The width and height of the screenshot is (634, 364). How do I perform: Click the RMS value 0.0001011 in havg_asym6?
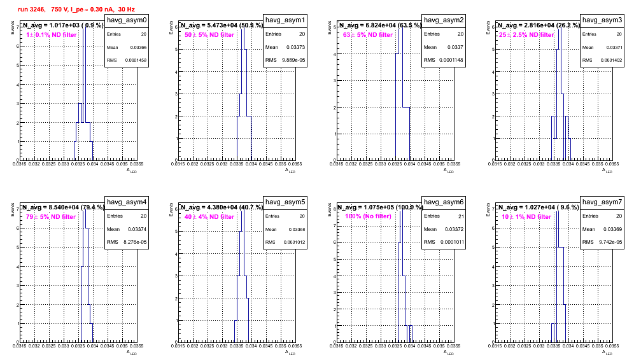(x=451, y=242)
